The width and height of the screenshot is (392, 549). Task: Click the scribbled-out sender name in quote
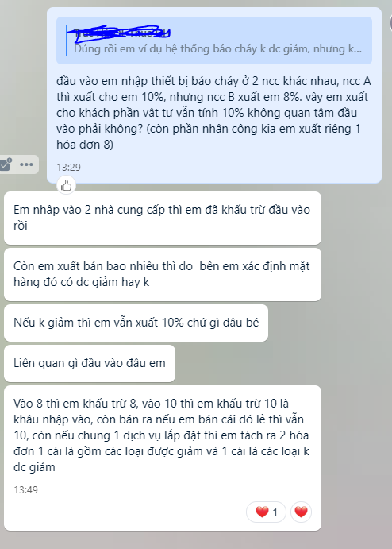[x=121, y=33]
